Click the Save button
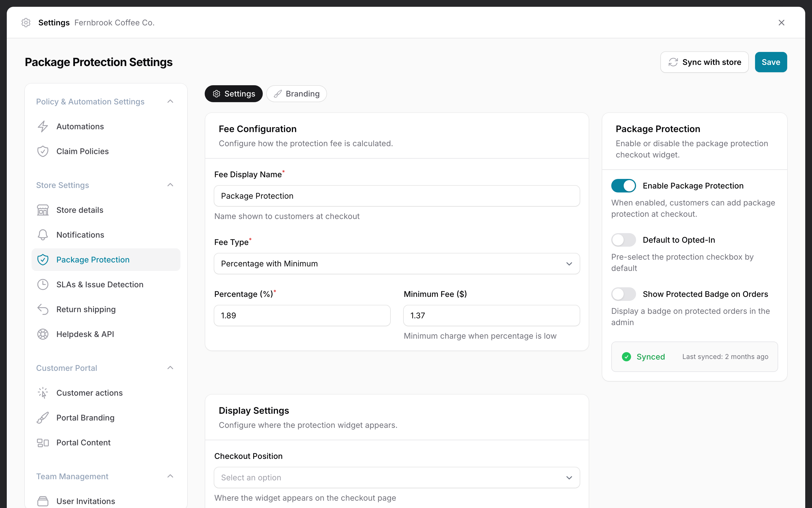The width and height of the screenshot is (812, 508). [771, 62]
